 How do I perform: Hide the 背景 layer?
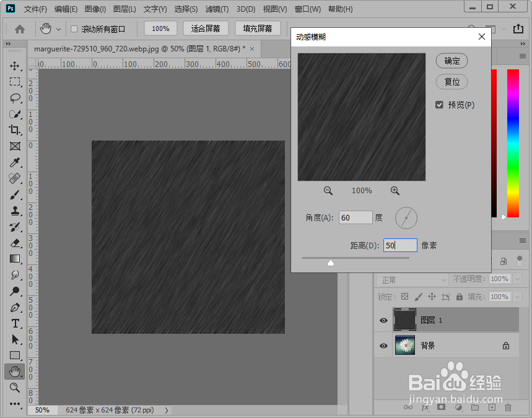click(x=383, y=346)
